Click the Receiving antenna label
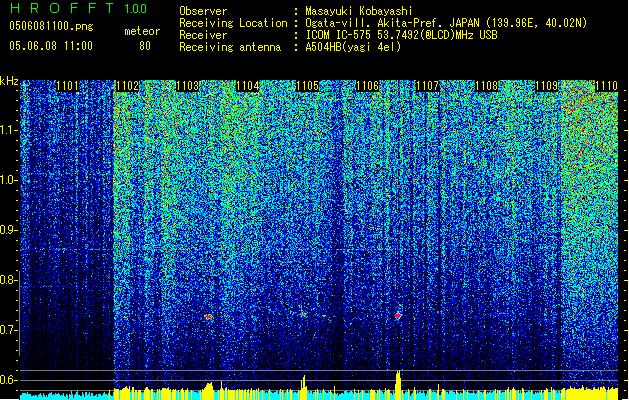Viewport: 629px width, 400px height. coord(230,47)
